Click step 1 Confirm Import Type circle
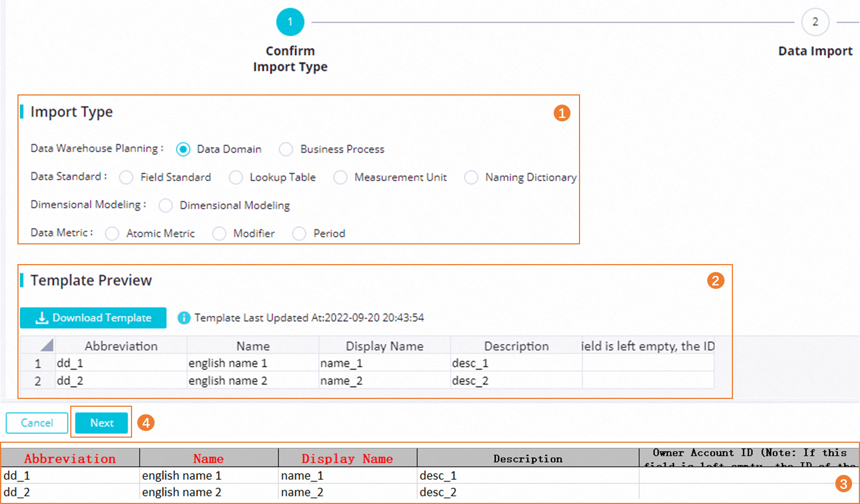Viewport: 860px width, 504px height. click(x=290, y=22)
